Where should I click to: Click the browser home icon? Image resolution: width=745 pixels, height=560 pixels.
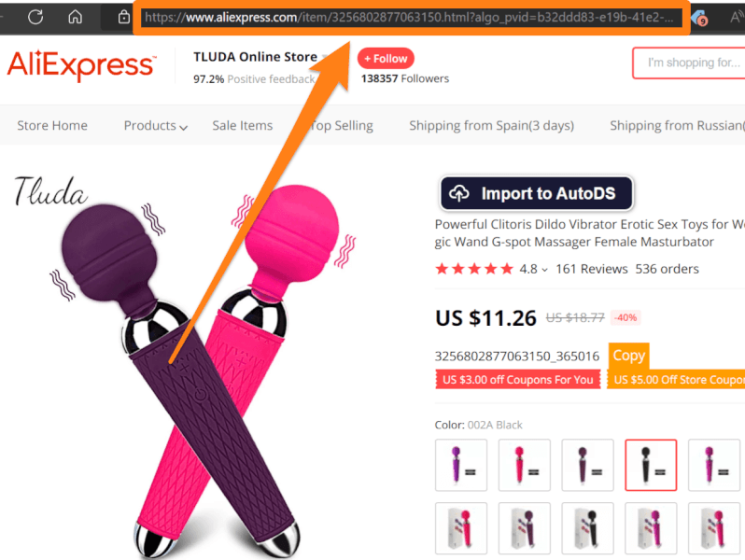[75, 17]
